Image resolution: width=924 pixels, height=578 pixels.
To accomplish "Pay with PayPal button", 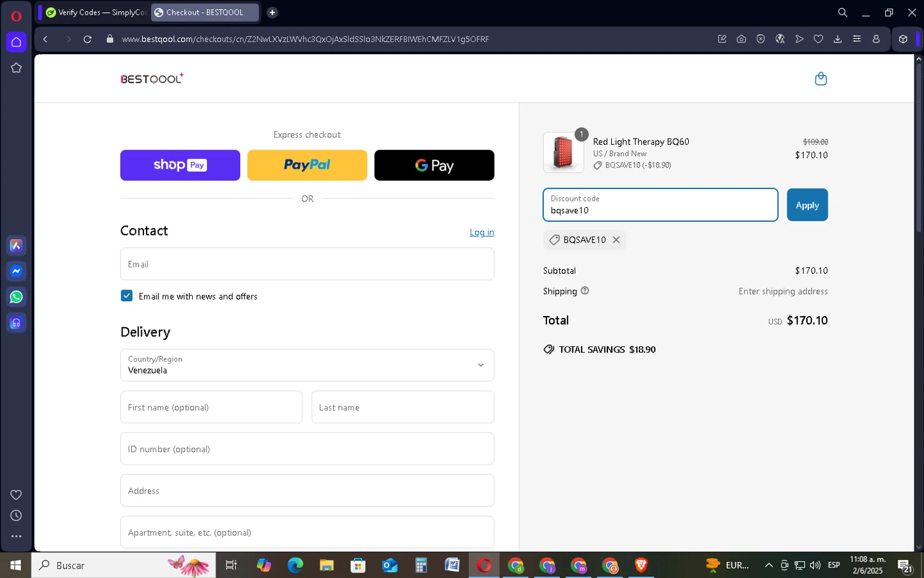I will pyautogui.click(x=307, y=165).
